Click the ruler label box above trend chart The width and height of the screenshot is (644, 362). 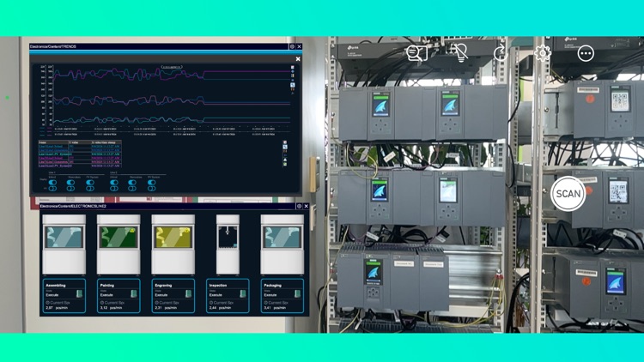tap(171, 67)
